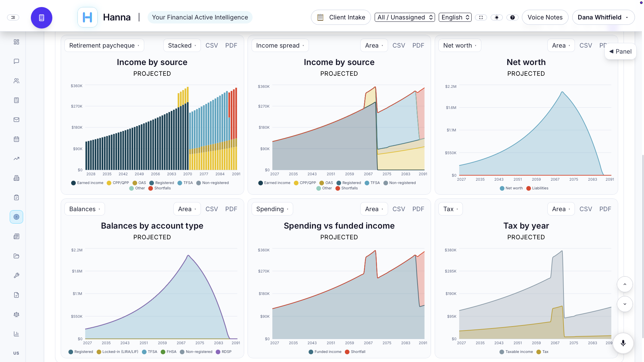Open the Dana Whitfield user menu
The width and height of the screenshot is (644, 362).
[x=603, y=17]
